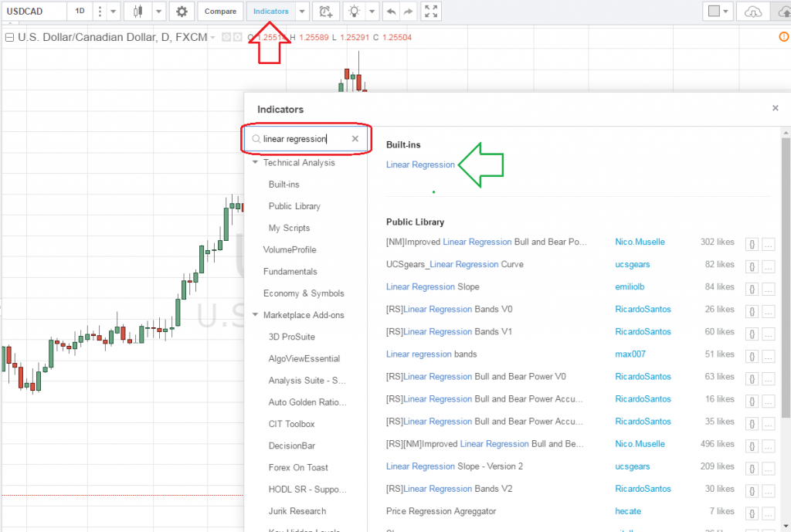Open the Price Regression Agreggator script
Screen dimensions: 791x532
tap(441, 511)
